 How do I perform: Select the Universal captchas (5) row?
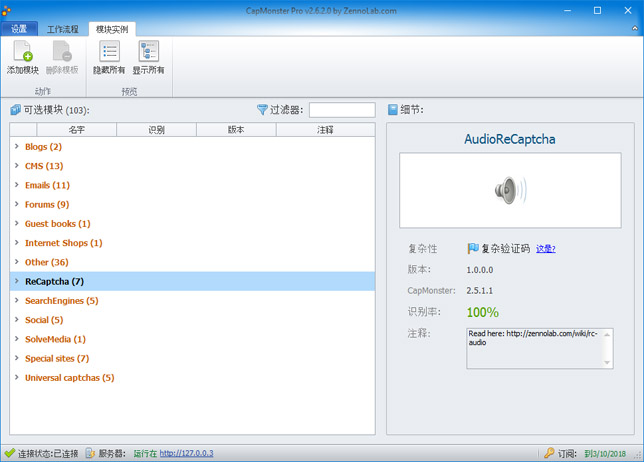click(x=192, y=378)
